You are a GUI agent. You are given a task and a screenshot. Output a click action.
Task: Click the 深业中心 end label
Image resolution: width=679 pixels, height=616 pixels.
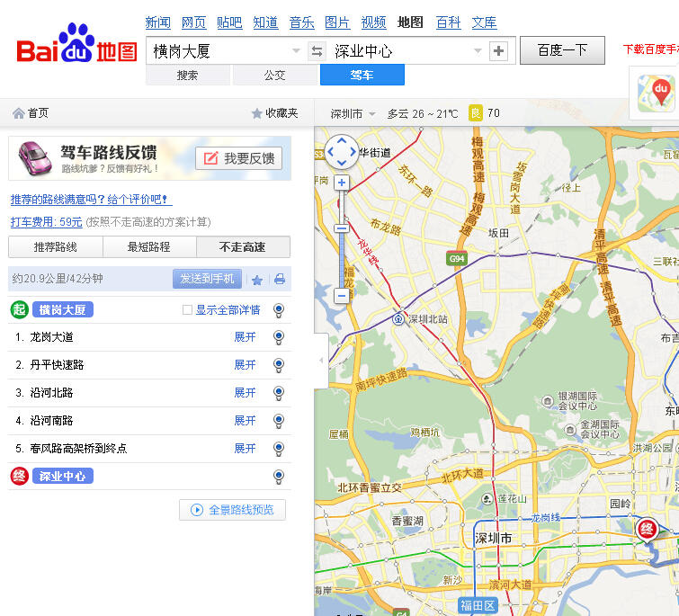(x=63, y=477)
